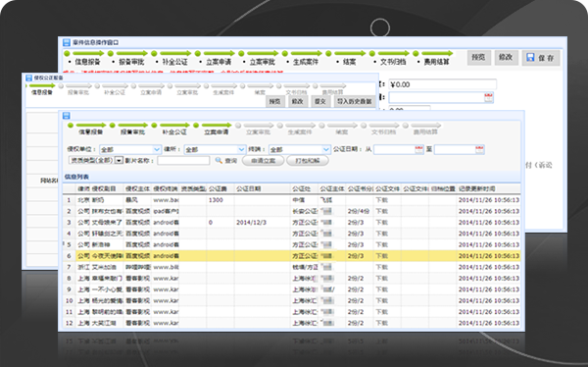The image size is (588, 367).
Task: Click the 修改 button in the middle window
Action: [x=298, y=101]
